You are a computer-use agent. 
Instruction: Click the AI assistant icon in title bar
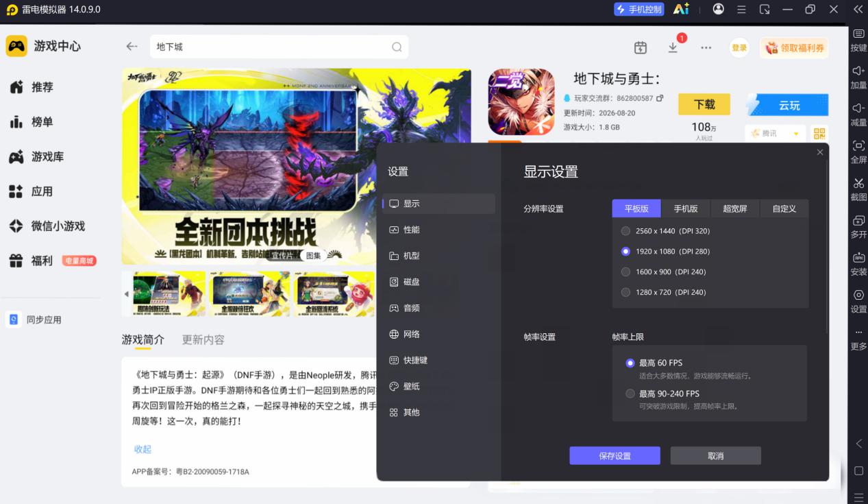click(680, 9)
